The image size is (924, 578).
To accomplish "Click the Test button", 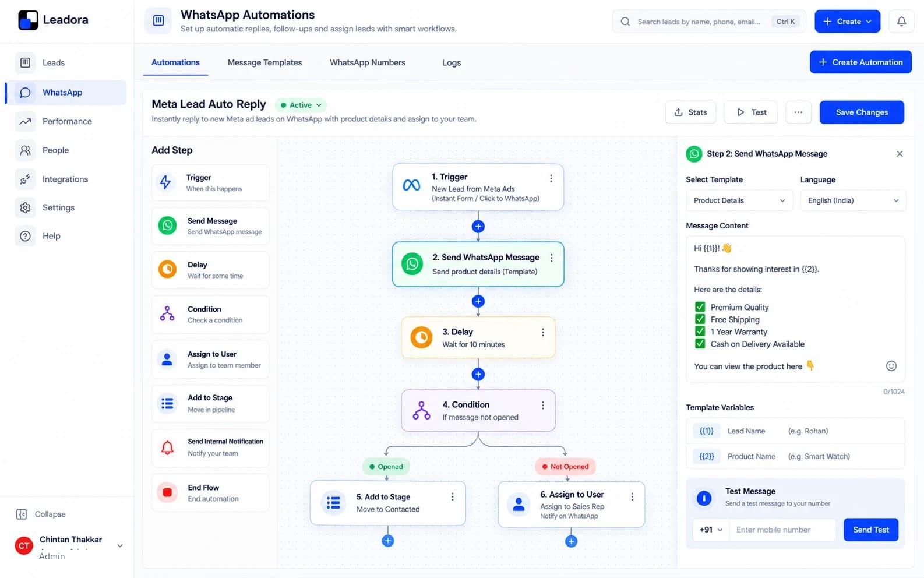I will 751,112.
